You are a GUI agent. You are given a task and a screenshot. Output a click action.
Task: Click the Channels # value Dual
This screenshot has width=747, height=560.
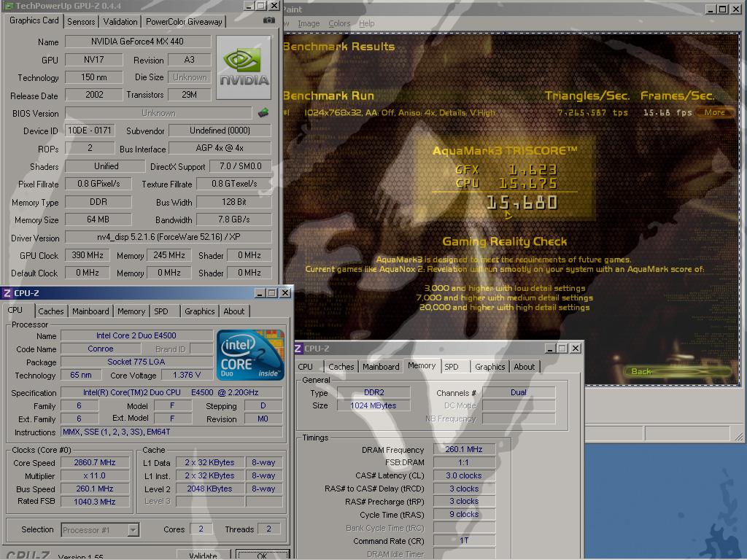click(519, 392)
